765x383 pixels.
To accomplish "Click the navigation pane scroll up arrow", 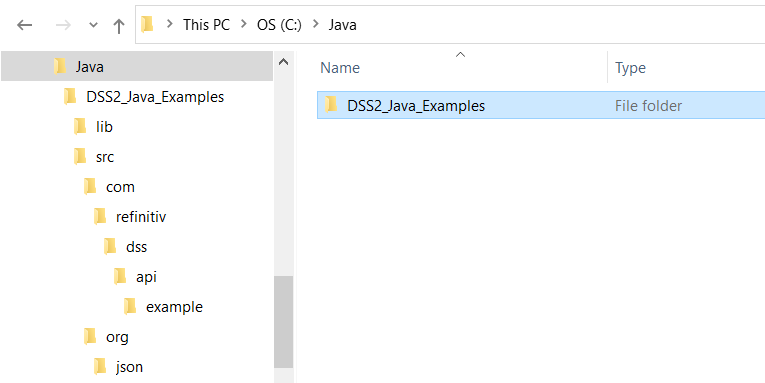I will coord(283,62).
